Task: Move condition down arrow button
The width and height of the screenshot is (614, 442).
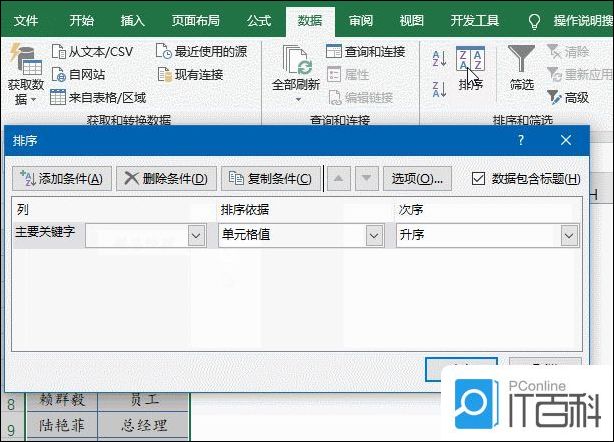Action: point(367,179)
